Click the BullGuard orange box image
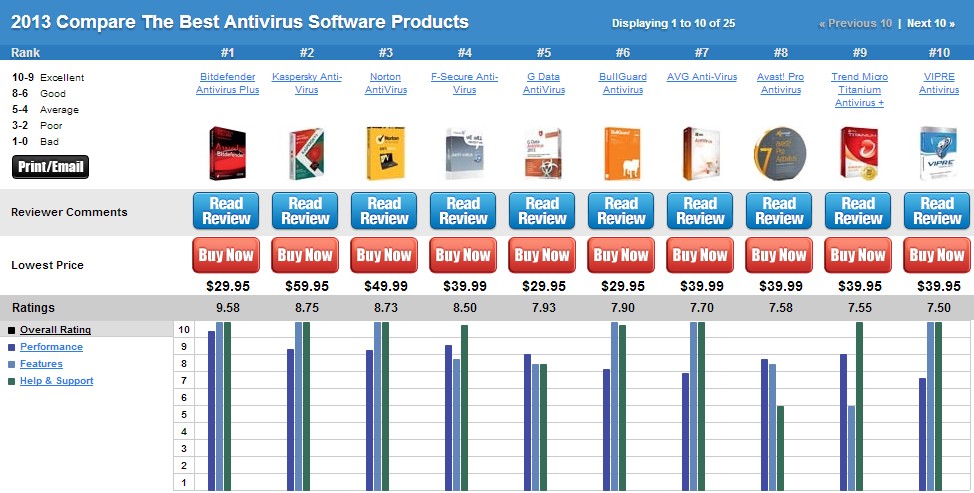 622,153
